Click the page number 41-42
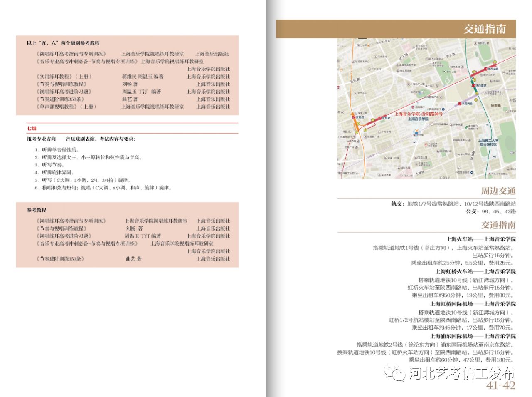This screenshot has width=532, height=397. pos(501,385)
